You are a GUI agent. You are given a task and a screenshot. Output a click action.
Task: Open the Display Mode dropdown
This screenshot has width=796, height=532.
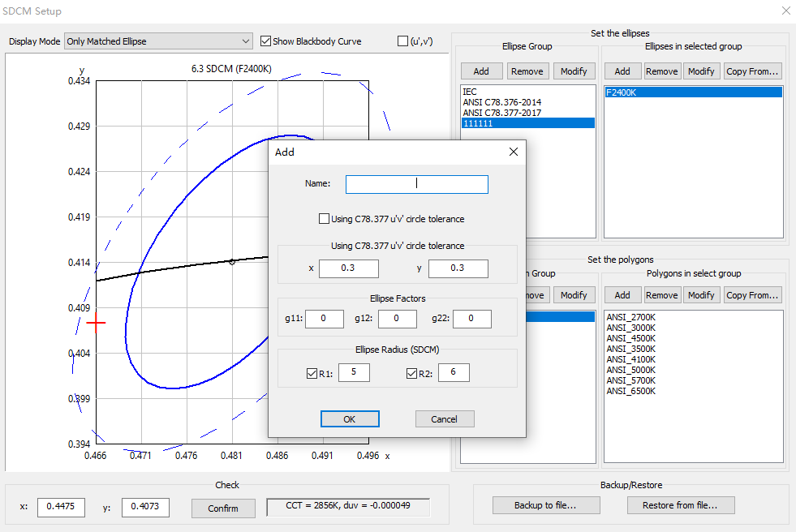158,41
